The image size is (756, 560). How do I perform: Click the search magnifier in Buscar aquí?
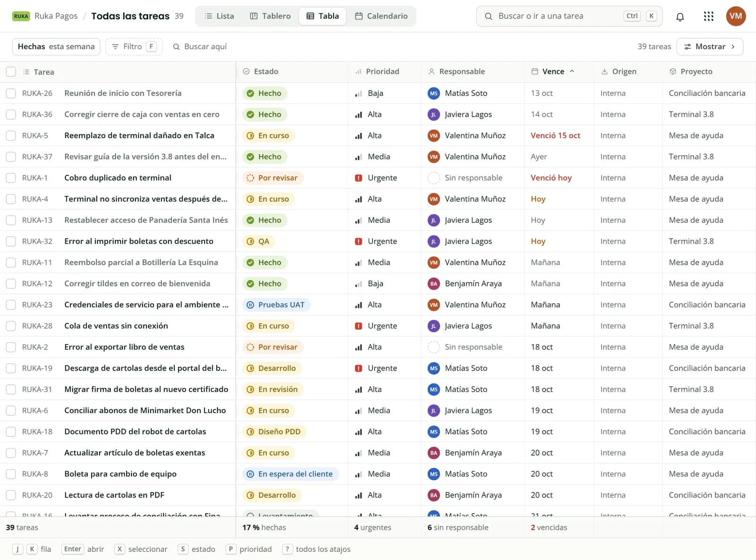tap(176, 47)
